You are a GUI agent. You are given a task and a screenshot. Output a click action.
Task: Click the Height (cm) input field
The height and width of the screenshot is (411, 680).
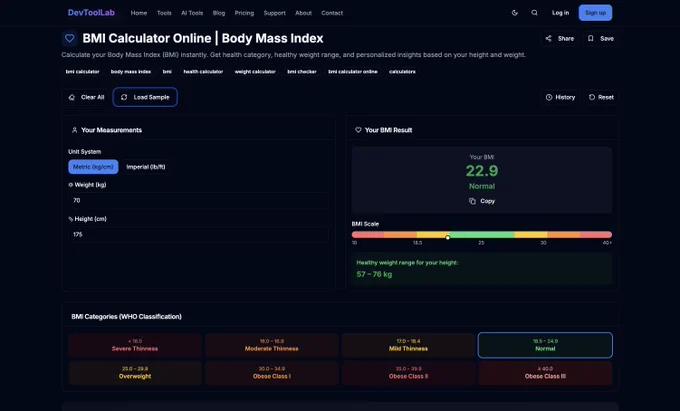[x=198, y=235]
